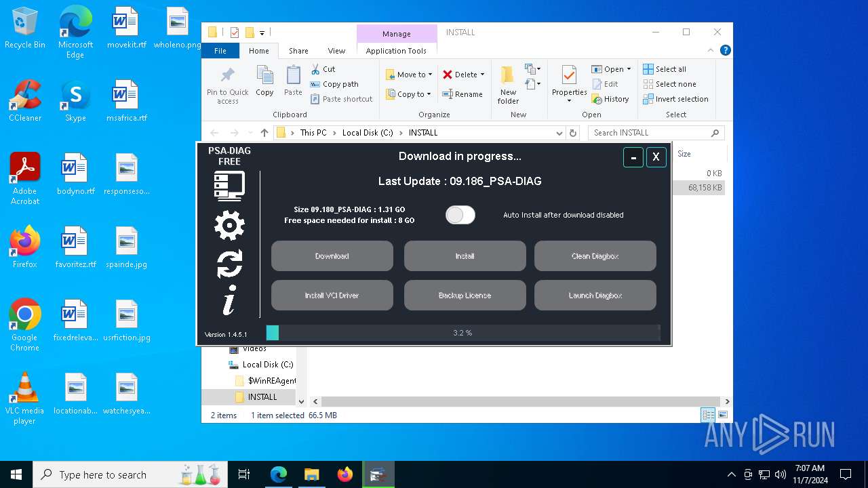This screenshot has height=488, width=868.
Task: Switch to large icons view
Action: coord(723,415)
